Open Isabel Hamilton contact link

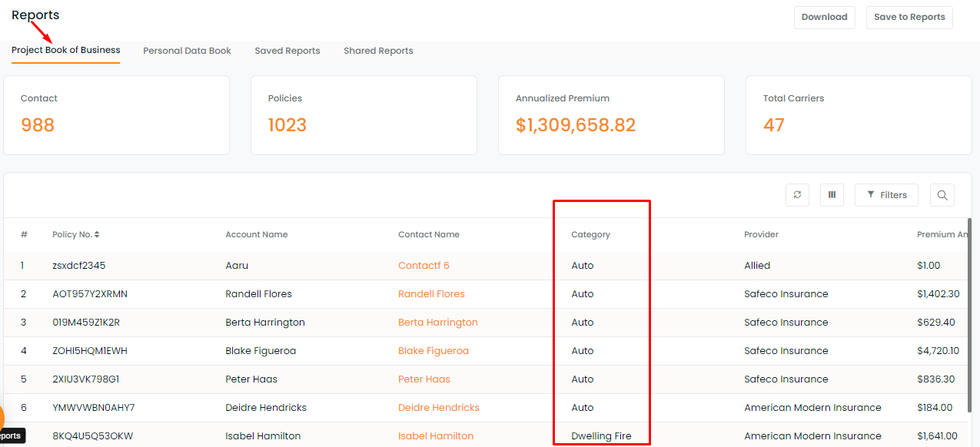coord(436,436)
